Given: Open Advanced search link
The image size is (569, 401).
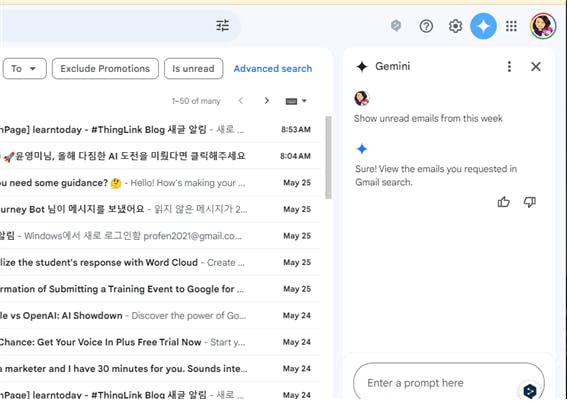Looking at the screenshot, I should pos(273,69).
